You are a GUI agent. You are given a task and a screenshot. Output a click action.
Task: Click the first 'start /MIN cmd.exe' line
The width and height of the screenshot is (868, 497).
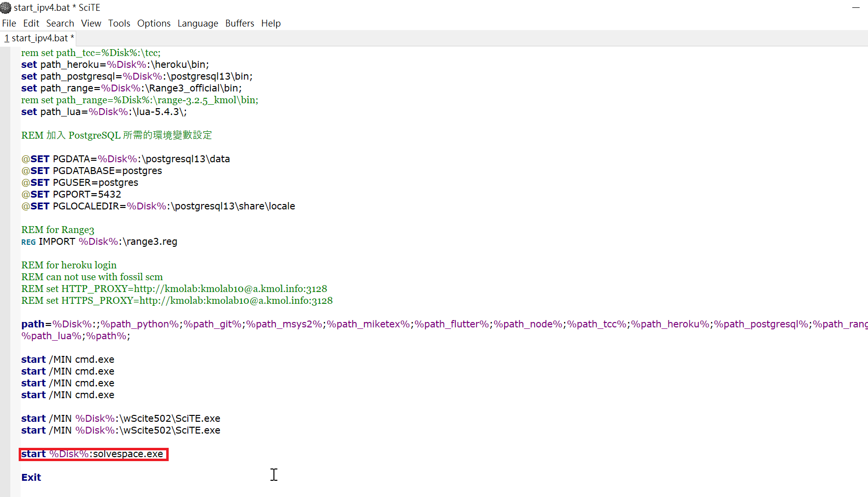[x=68, y=359]
